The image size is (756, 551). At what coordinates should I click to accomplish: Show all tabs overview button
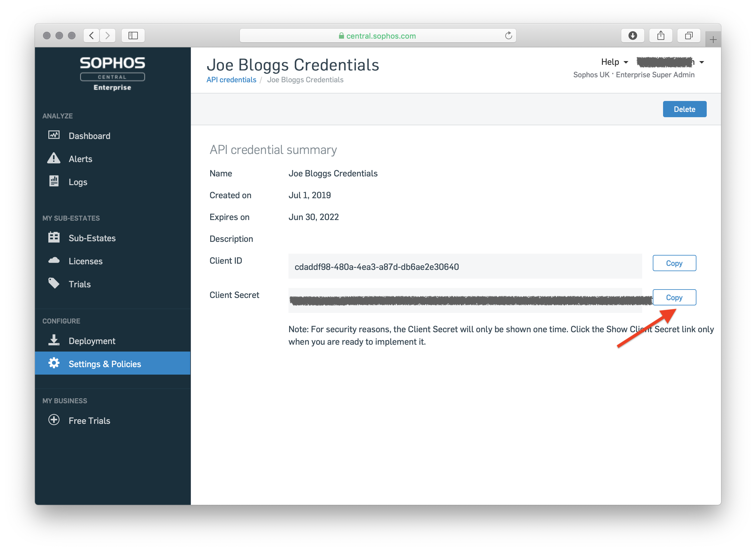click(x=689, y=35)
